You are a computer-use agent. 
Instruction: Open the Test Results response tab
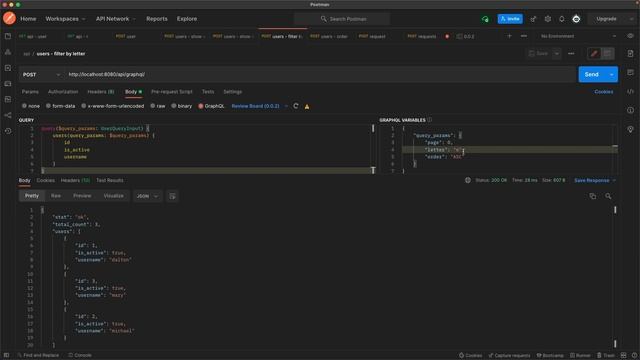(x=109, y=180)
